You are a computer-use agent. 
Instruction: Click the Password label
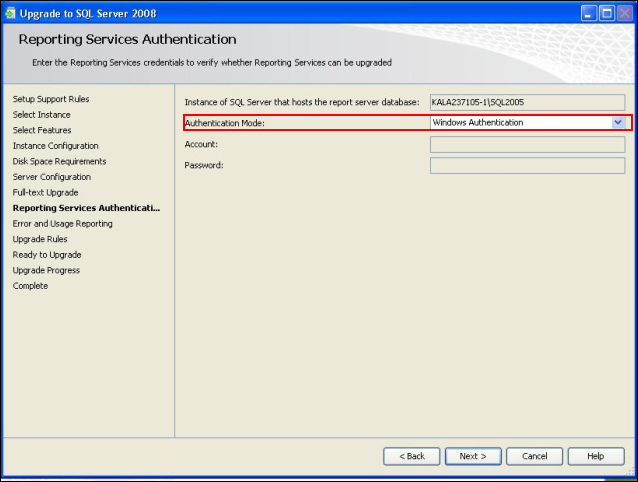[x=204, y=166]
